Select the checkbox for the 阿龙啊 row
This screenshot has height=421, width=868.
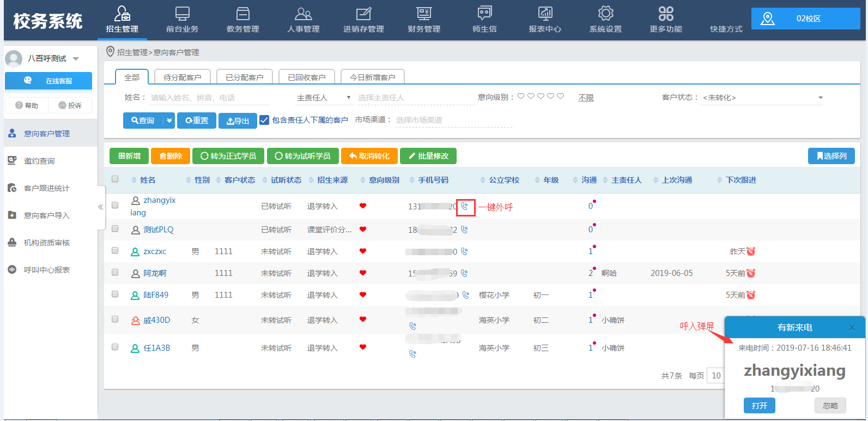[x=115, y=273]
